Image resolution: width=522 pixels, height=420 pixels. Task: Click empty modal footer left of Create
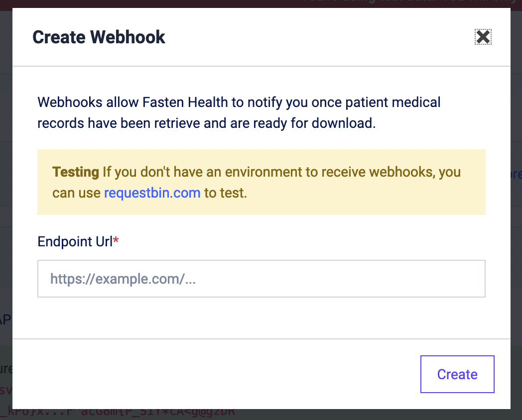(199, 374)
